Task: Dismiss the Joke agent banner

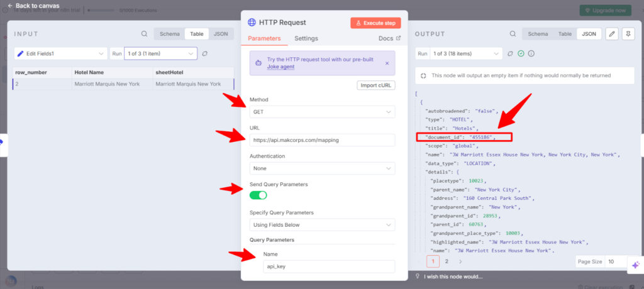Action: [x=387, y=63]
